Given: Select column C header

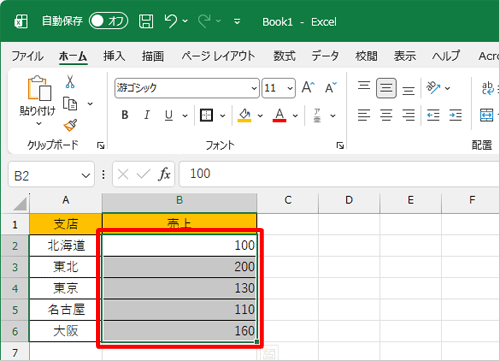Looking at the screenshot, I should click(288, 200).
